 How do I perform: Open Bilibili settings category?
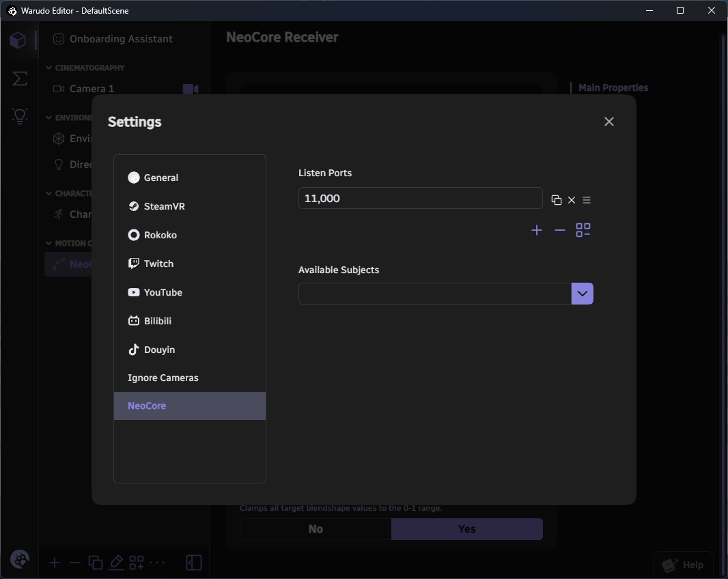(x=189, y=321)
